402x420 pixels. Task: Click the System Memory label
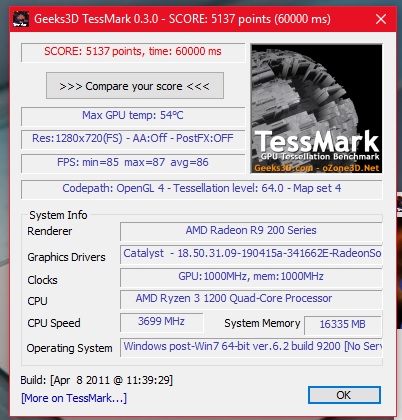coord(262,323)
